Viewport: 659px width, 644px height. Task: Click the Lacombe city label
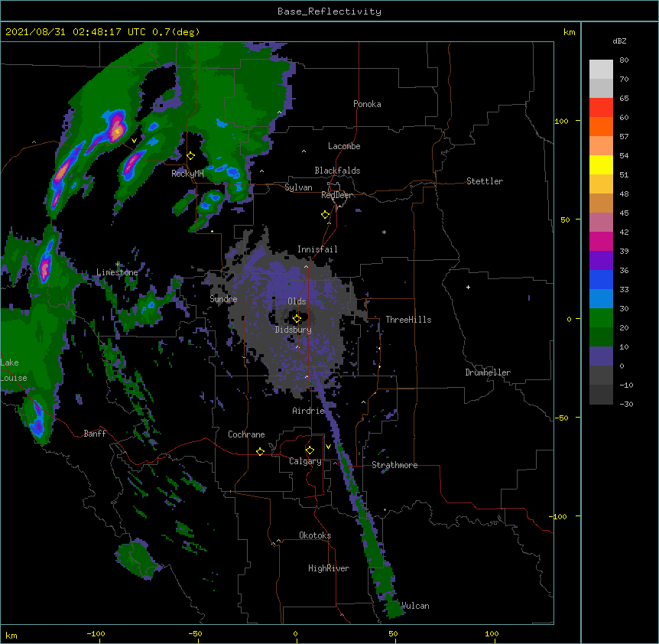(344, 146)
